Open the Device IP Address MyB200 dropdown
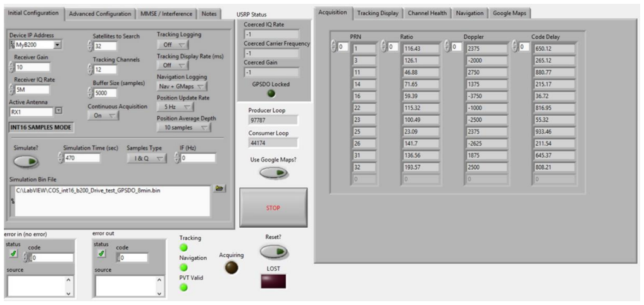The image size is (644, 305). (57, 45)
